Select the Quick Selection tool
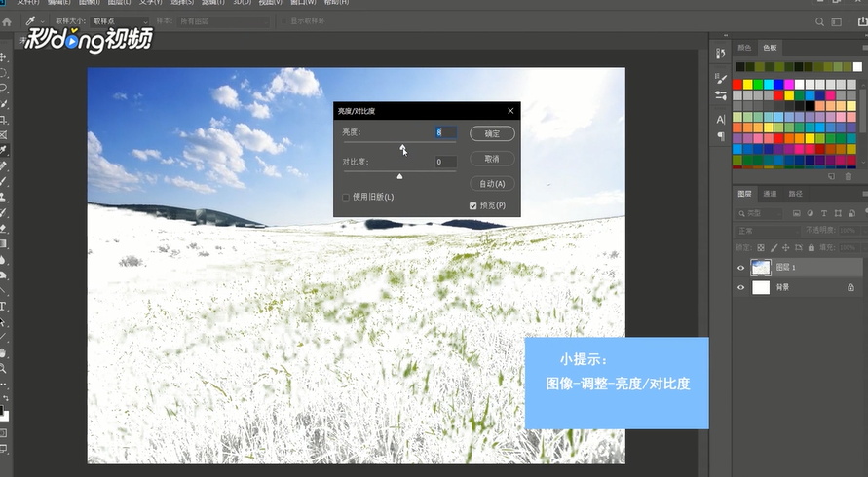The image size is (868, 477). click(x=3, y=104)
